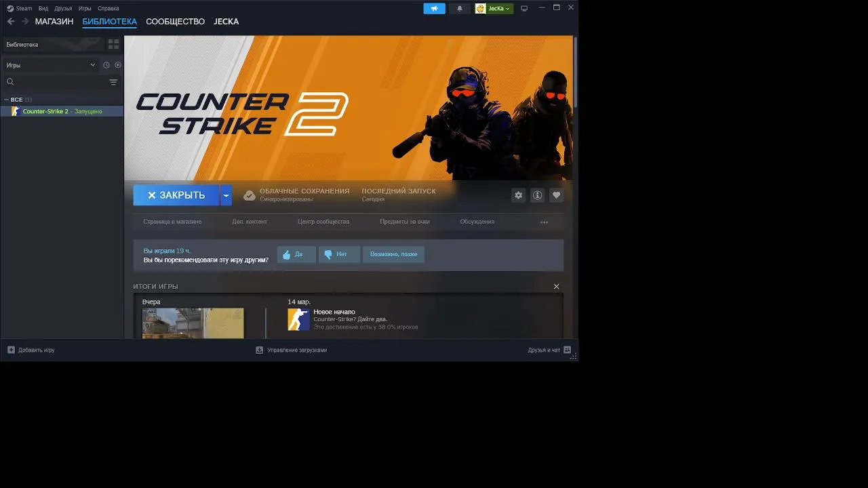
Task: Select Counter-Strike 2 in library list
Action: pos(62,111)
